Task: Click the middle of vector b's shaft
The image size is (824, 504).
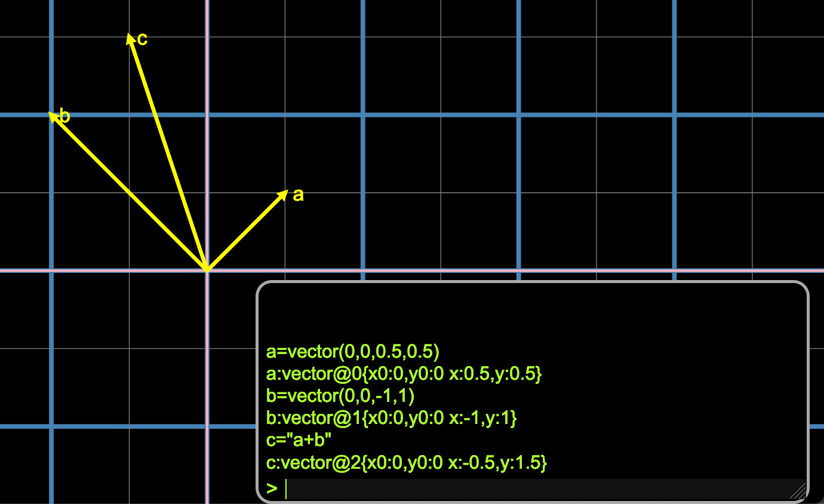Action: coord(129,192)
